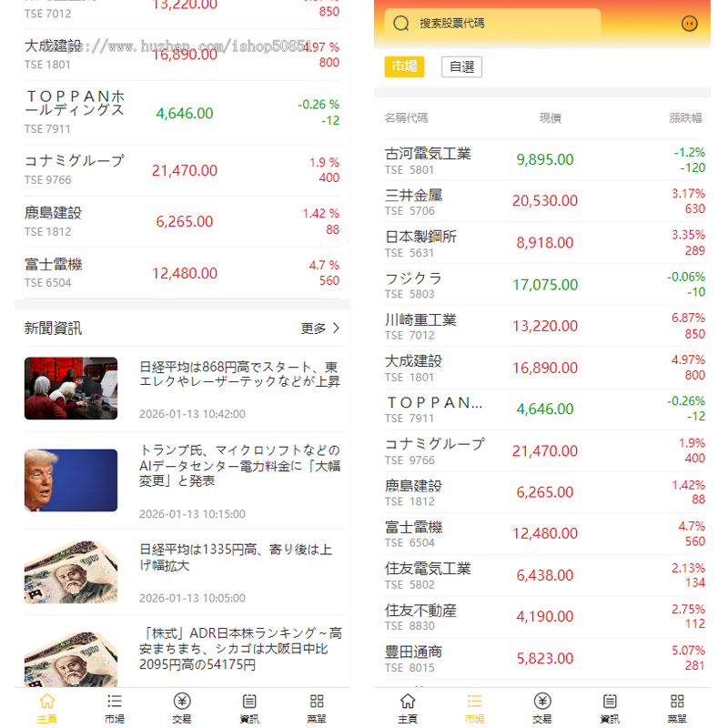Open 富士電機 in the right market list
Screen dimensions: 728x728
click(542, 533)
